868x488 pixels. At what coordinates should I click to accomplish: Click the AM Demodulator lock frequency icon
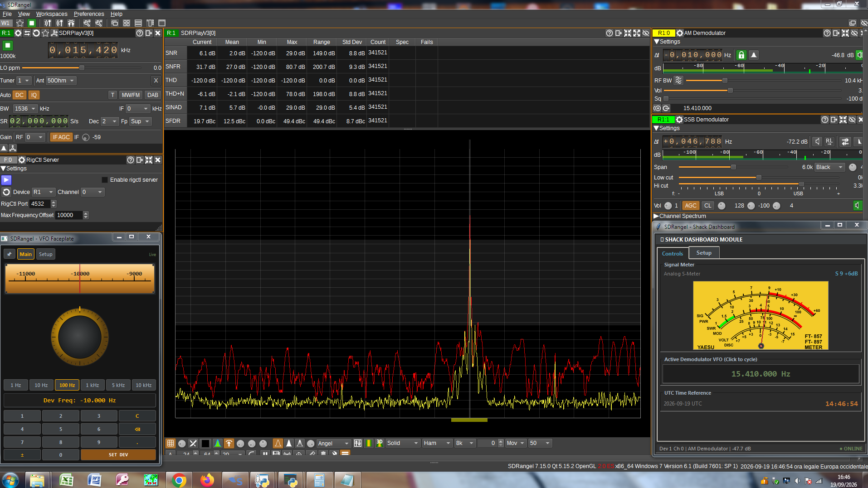click(x=741, y=55)
